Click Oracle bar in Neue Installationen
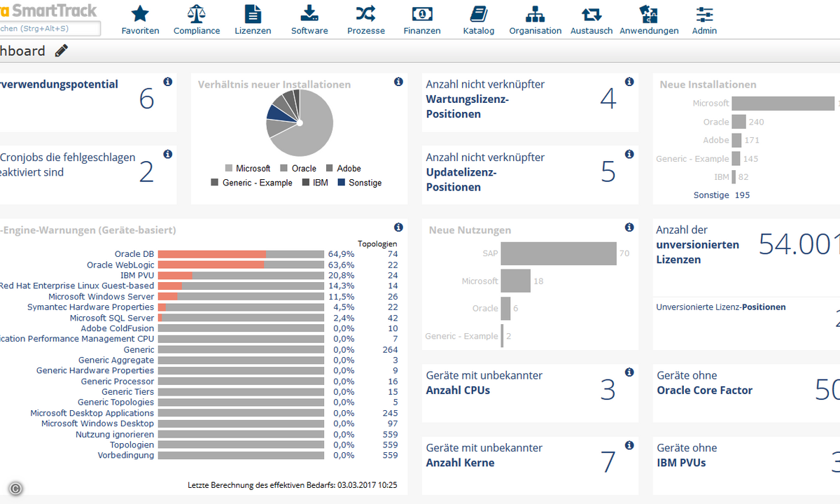 tap(738, 122)
